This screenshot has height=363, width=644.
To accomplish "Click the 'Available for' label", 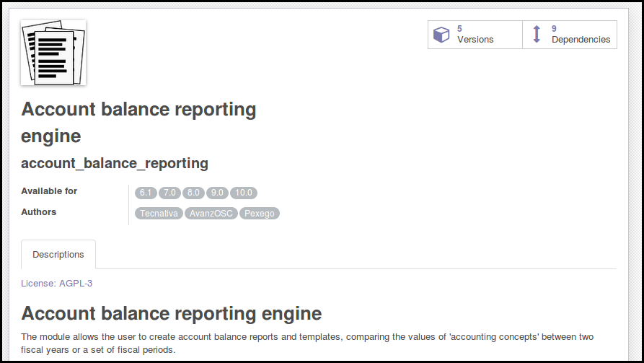I will [49, 191].
